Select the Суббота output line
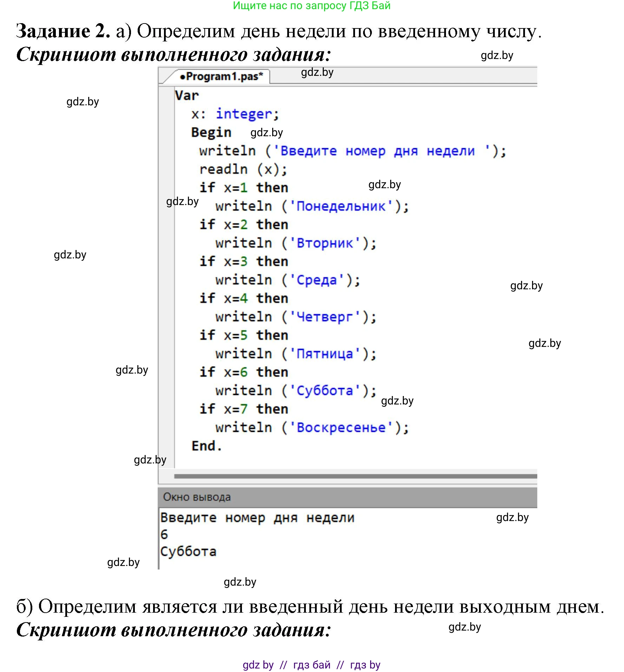This screenshot has width=624, height=672. pos(189,551)
